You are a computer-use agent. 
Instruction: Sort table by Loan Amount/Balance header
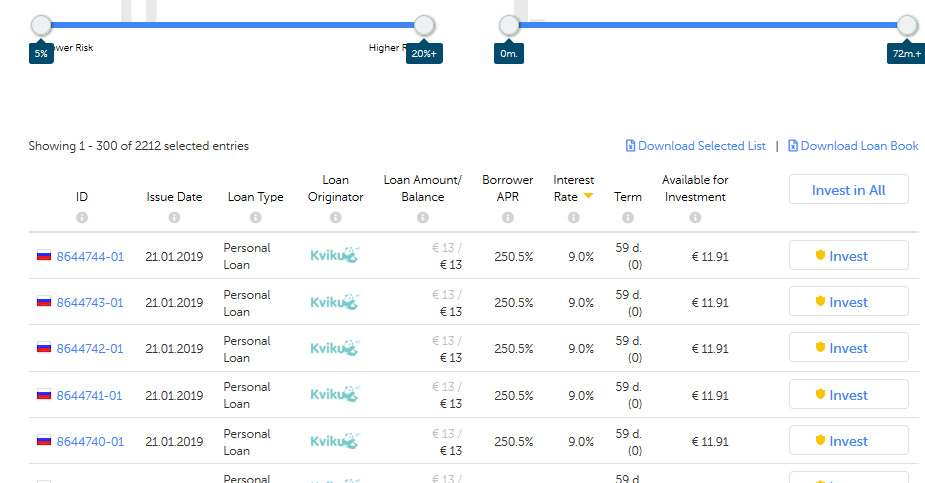point(422,188)
